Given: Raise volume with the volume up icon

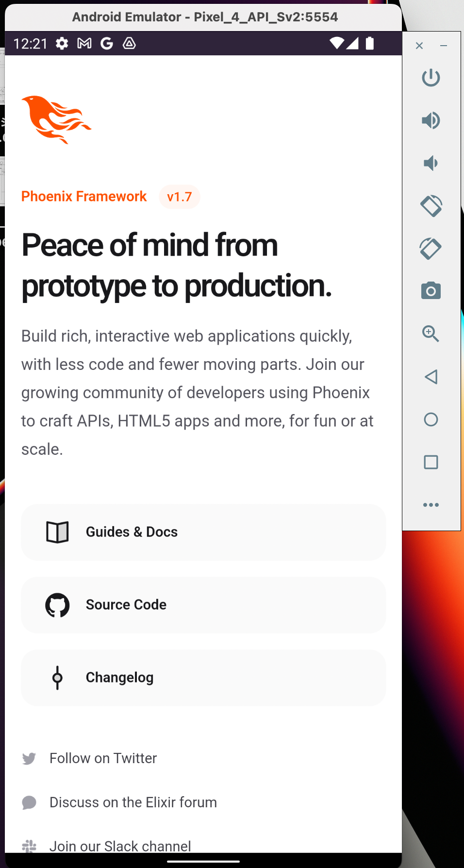Looking at the screenshot, I should (431, 120).
